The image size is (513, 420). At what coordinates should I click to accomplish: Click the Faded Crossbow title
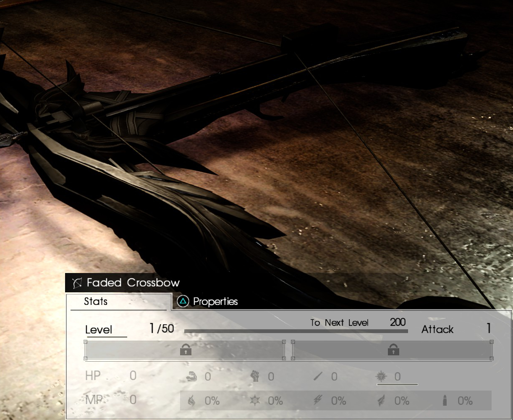click(x=133, y=283)
